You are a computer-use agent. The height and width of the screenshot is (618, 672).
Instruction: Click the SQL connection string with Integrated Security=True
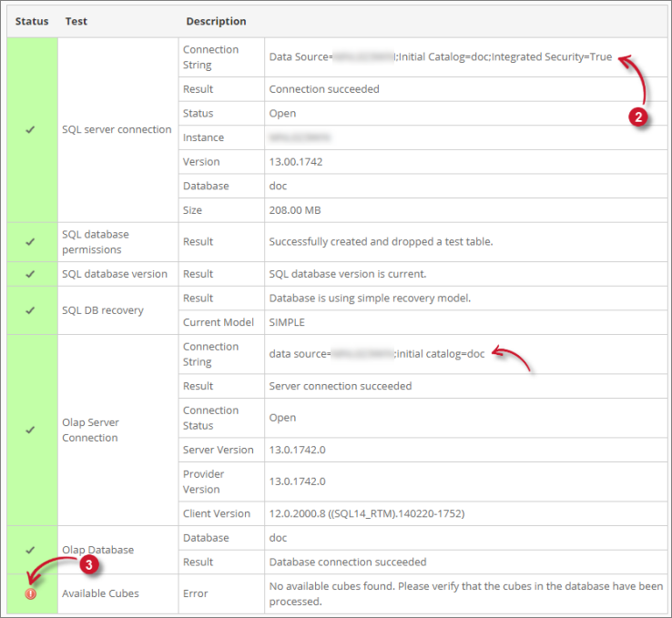pyautogui.click(x=441, y=57)
